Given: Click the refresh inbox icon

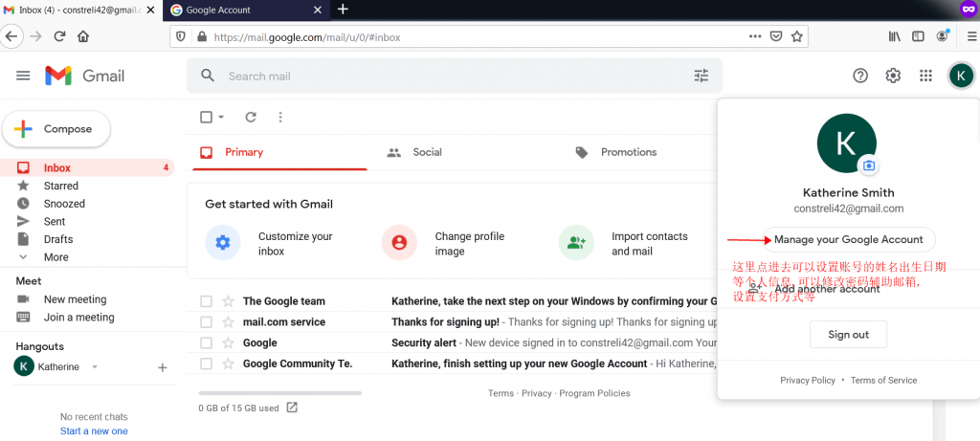Looking at the screenshot, I should point(251,117).
